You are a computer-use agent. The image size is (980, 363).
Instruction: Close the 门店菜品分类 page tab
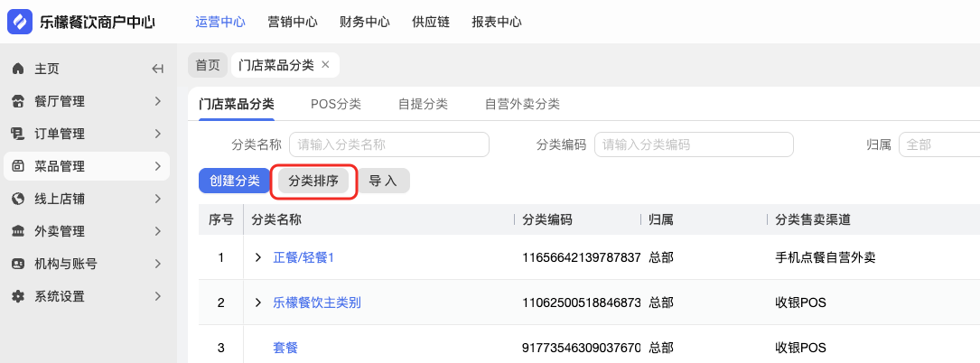coord(325,64)
